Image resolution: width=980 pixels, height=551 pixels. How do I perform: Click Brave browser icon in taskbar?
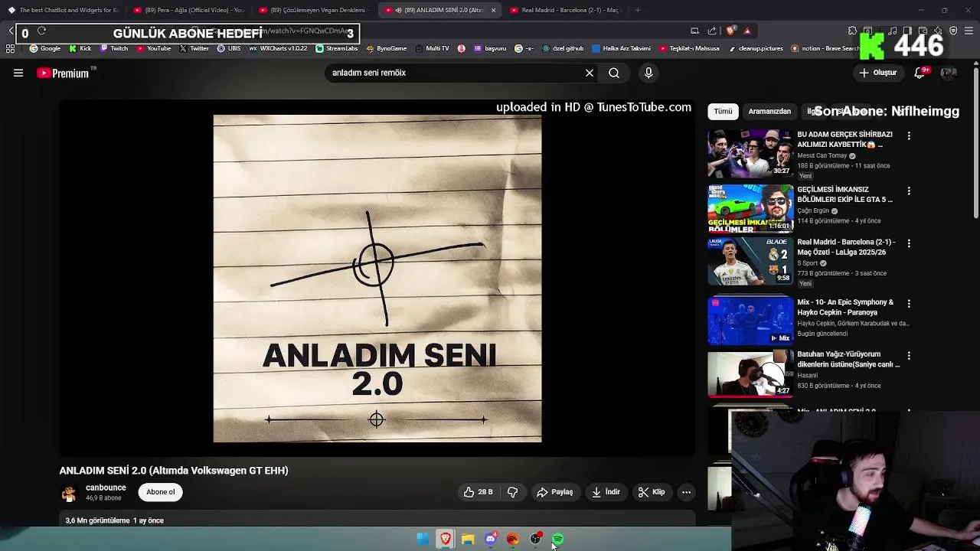[x=446, y=540]
